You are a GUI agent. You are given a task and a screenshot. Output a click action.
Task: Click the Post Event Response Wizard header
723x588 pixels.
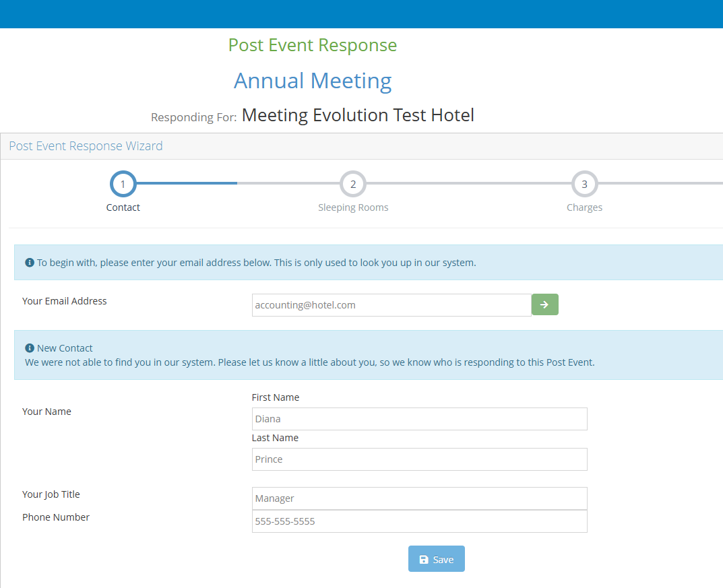point(86,145)
